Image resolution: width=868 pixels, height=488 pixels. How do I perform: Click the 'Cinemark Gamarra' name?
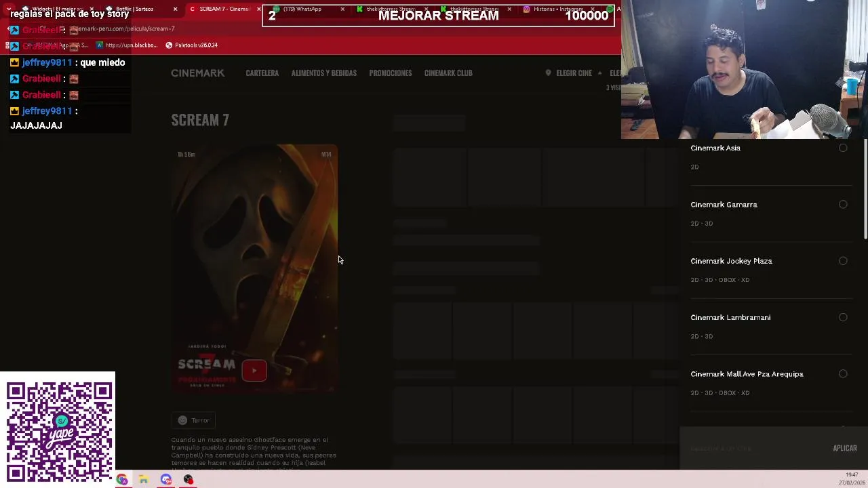click(x=724, y=204)
